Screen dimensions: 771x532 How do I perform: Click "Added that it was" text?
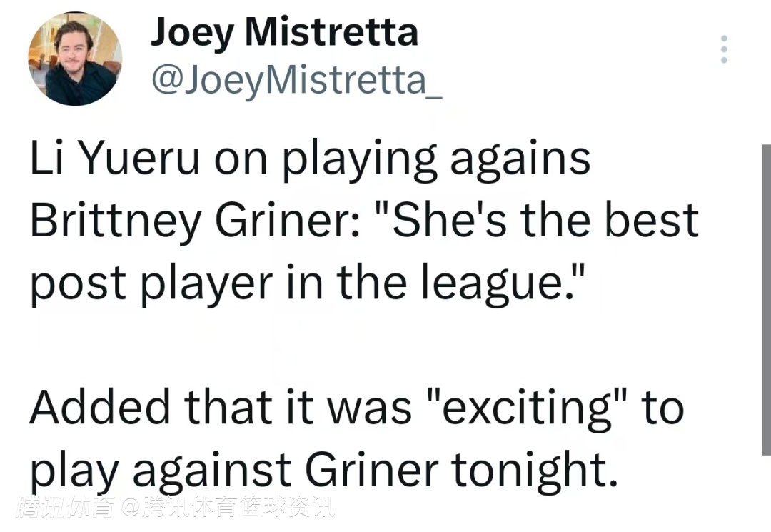[x=221, y=407]
